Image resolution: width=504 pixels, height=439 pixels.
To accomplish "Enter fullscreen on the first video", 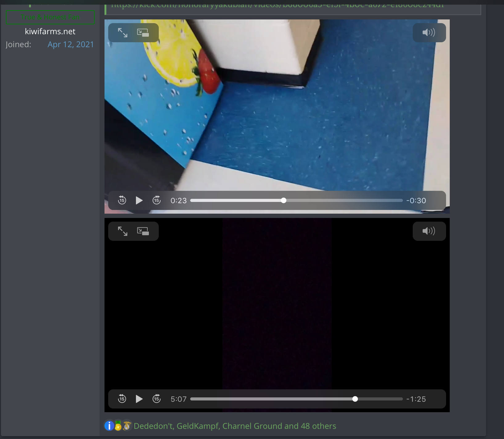I will (123, 33).
